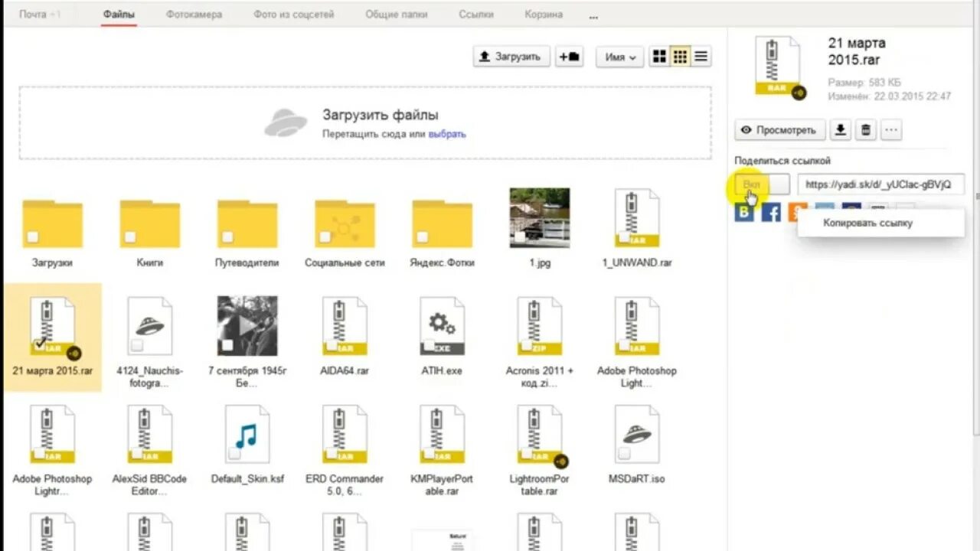Select the ATIH.exe gear file icon
980x551 pixels.
(x=442, y=327)
